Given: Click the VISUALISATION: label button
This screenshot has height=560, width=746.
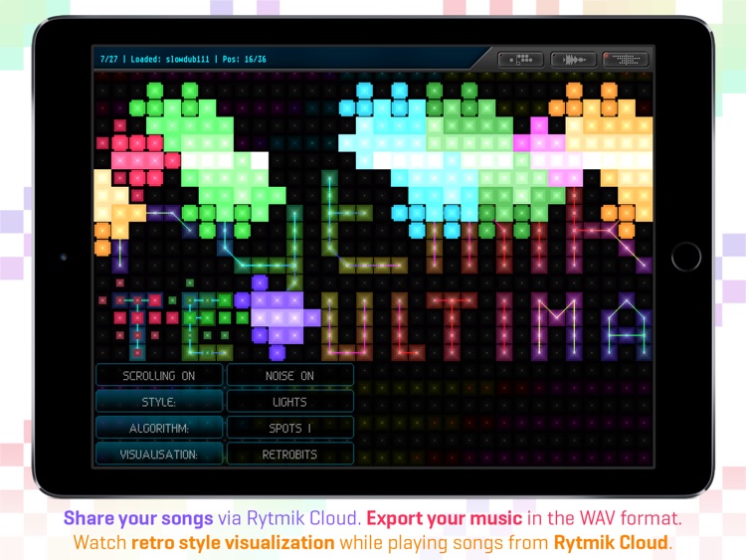Looking at the screenshot, I should (x=159, y=454).
